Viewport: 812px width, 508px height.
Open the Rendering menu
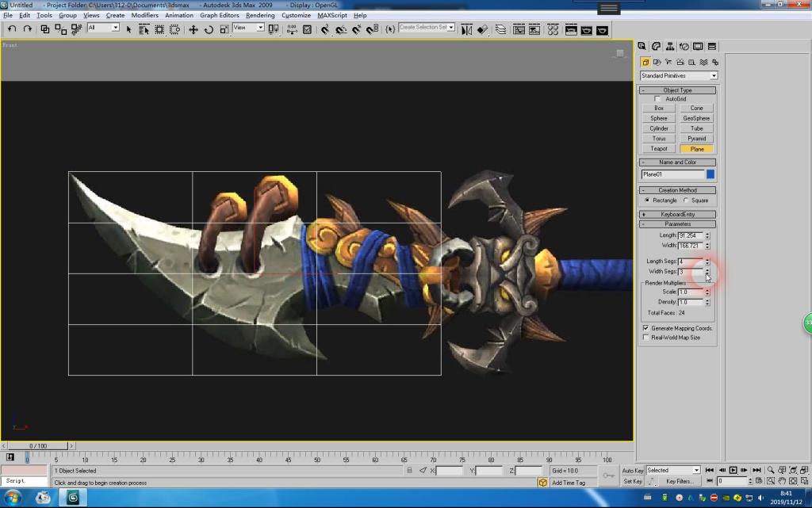(260, 15)
